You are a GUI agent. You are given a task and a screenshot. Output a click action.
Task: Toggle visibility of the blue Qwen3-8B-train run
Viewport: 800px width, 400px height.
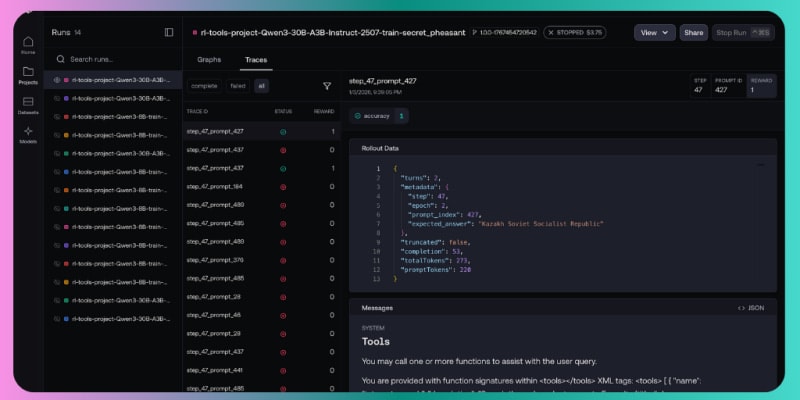(x=57, y=172)
